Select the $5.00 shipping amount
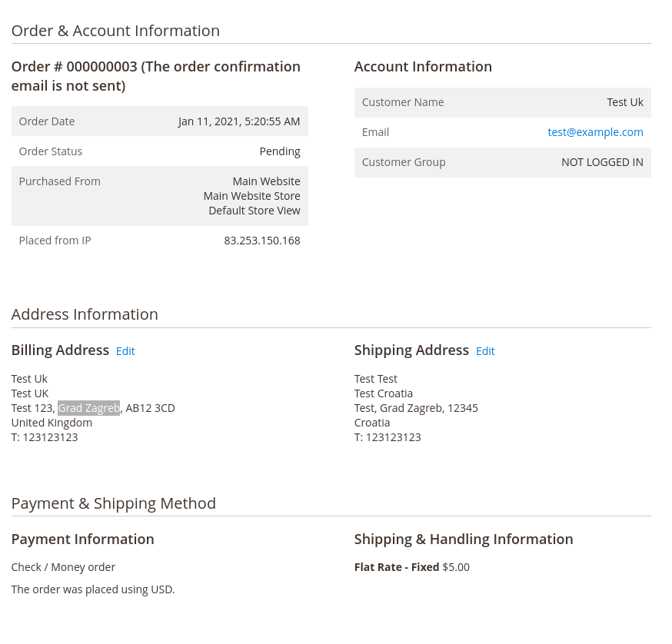 click(x=455, y=566)
